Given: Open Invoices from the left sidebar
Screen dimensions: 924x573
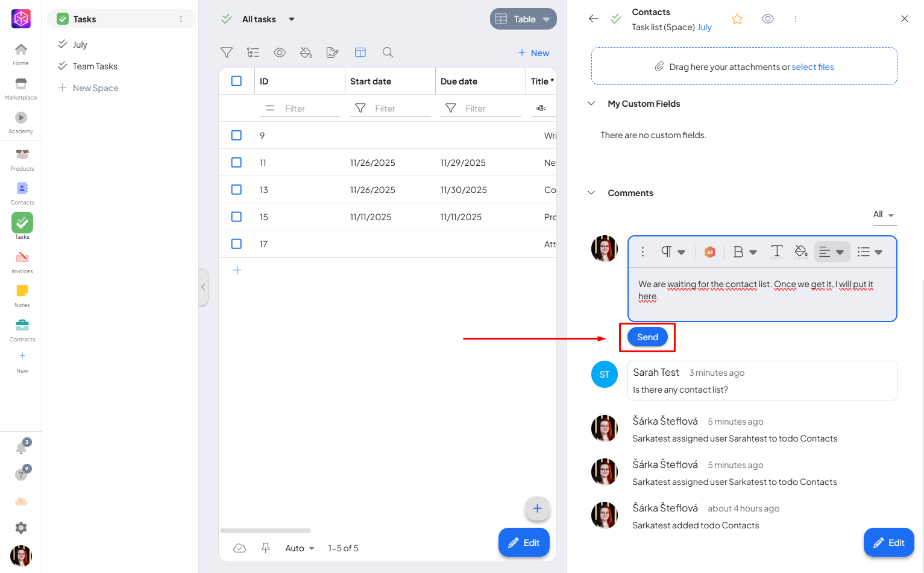Looking at the screenshot, I should pos(22,262).
